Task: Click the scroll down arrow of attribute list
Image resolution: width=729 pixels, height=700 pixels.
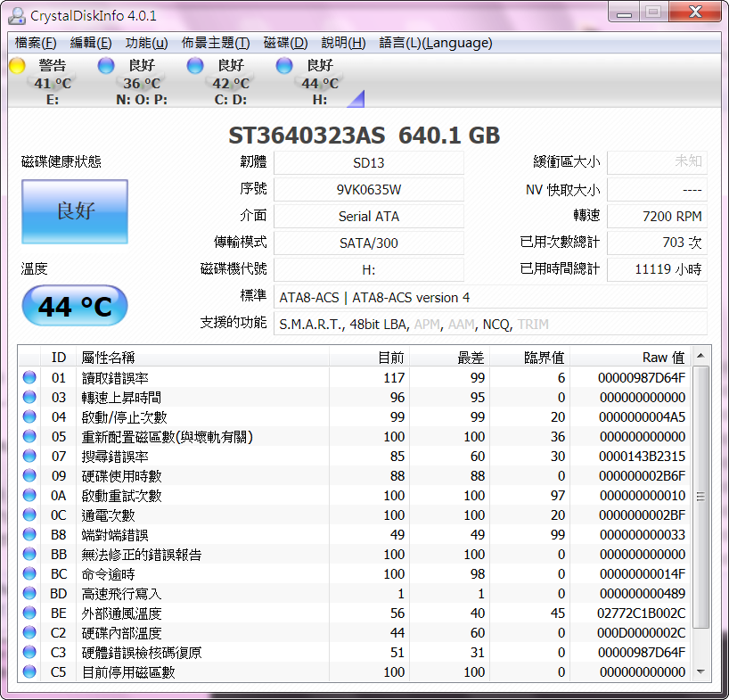Action: (700, 671)
